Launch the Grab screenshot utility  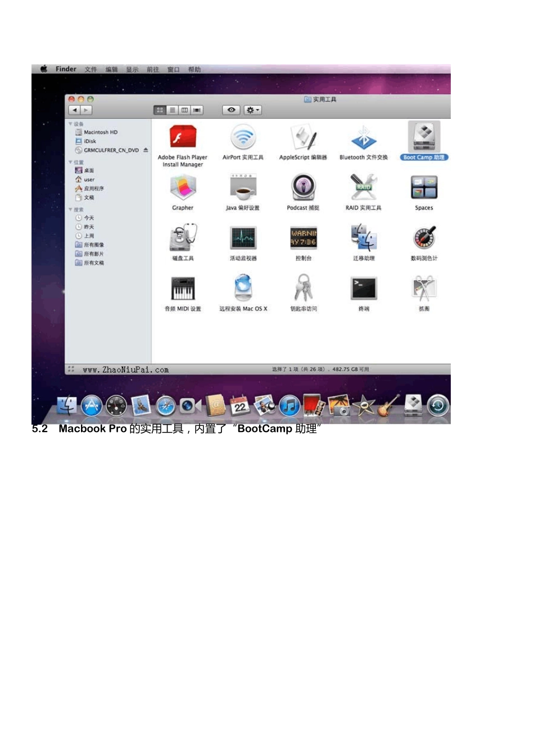tap(424, 289)
